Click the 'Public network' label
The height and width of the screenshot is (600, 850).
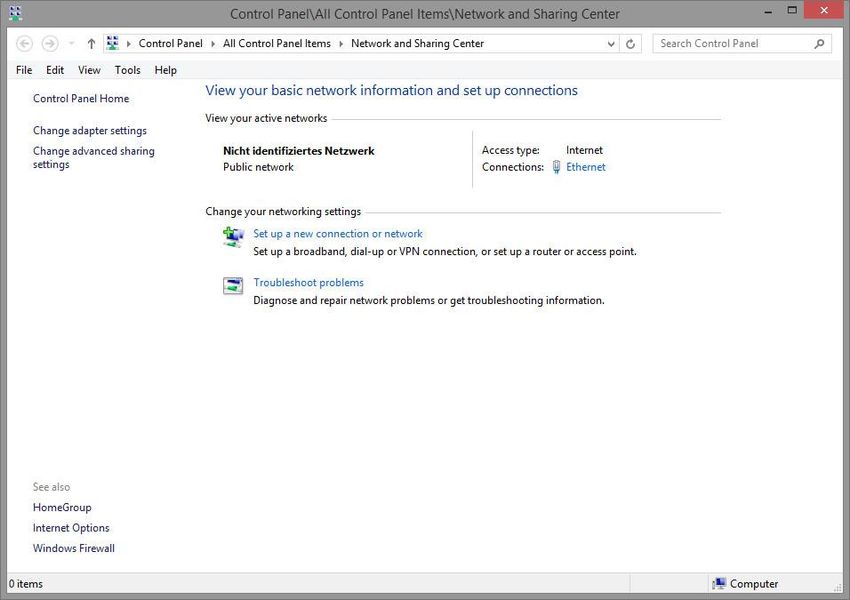[x=258, y=167]
